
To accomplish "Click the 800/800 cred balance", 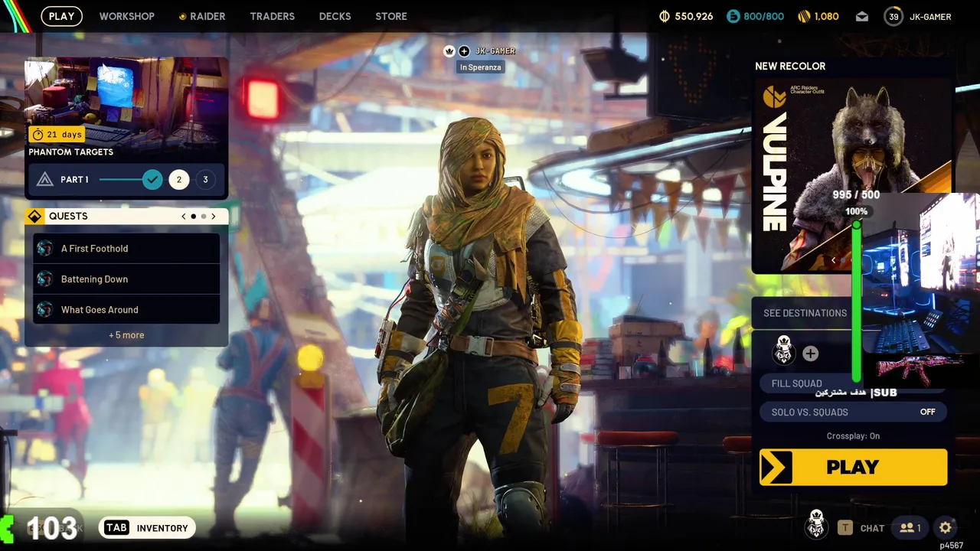I will pos(763,16).
